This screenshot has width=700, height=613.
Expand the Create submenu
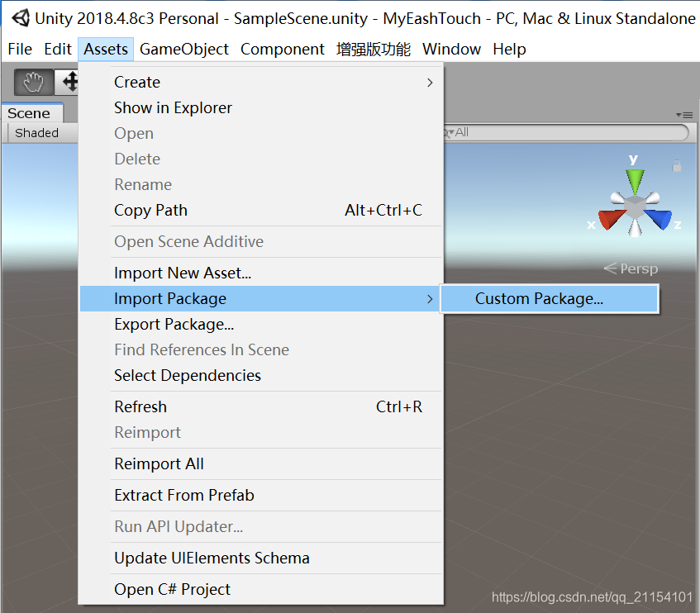(137, 82)
